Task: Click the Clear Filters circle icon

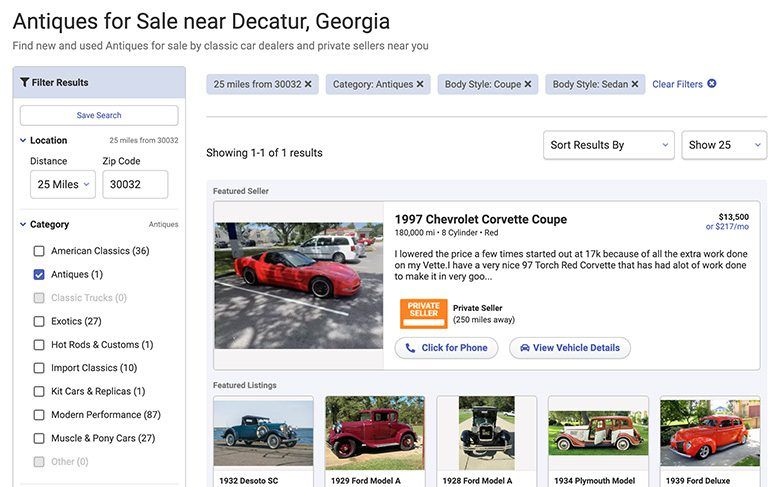Action: click(712, 84)
